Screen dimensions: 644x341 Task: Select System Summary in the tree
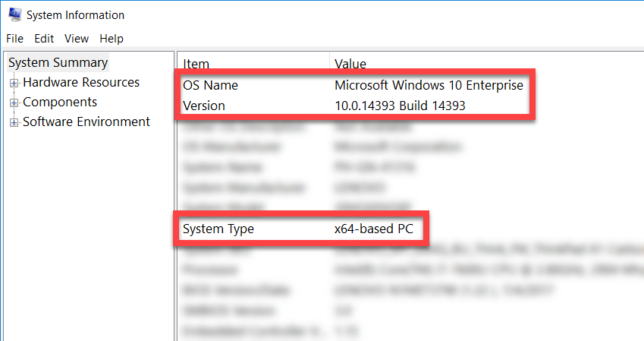58,62
